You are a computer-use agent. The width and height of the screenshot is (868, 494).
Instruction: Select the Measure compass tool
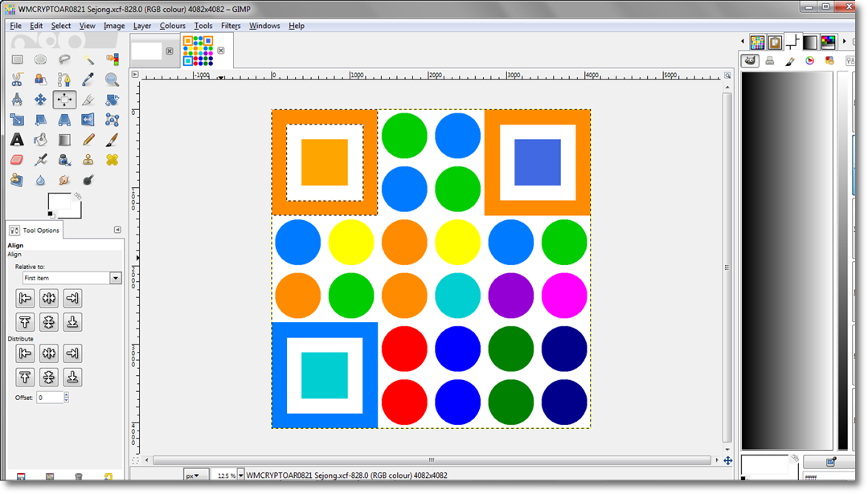tap(17, 100)
